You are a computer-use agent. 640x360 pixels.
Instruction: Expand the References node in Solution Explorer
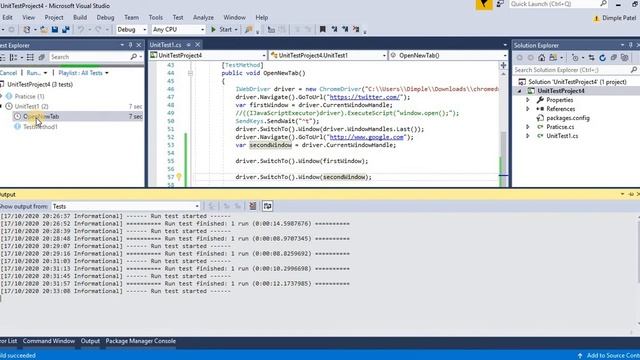pyautogui.click(x=528, y=109)
